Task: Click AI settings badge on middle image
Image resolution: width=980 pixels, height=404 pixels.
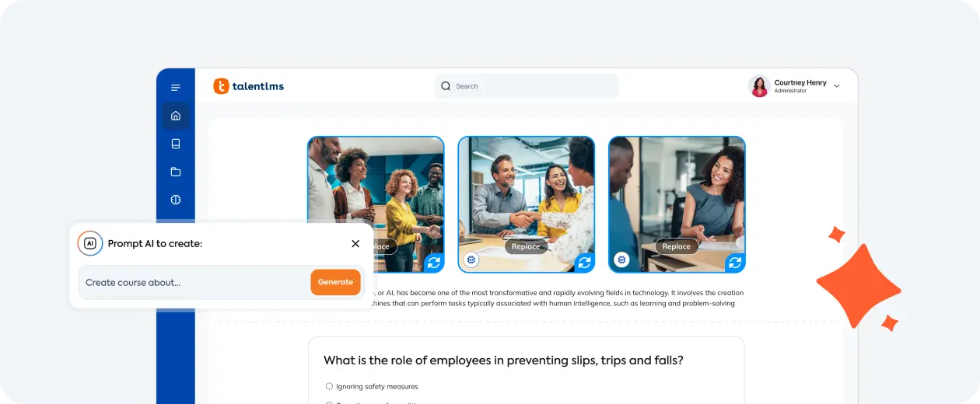Action: click(471, 259)
